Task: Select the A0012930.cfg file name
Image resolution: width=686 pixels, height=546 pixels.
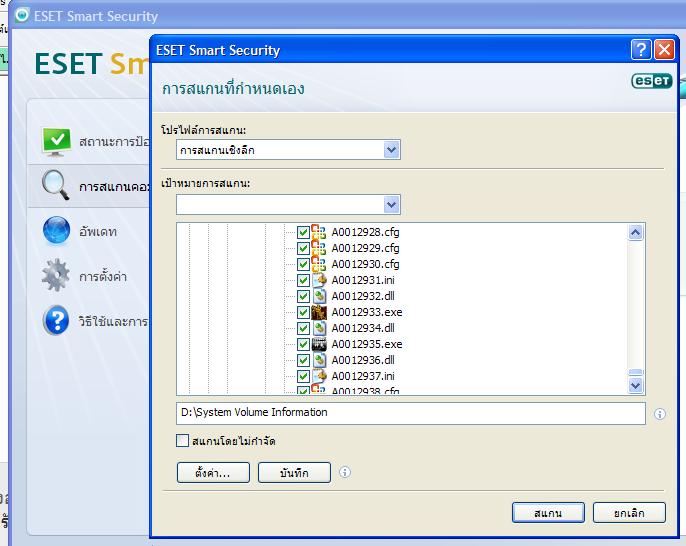Action: [365, 264]
